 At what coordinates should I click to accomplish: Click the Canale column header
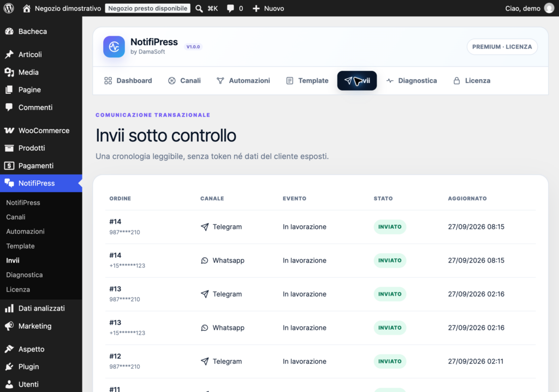point(212,198)
